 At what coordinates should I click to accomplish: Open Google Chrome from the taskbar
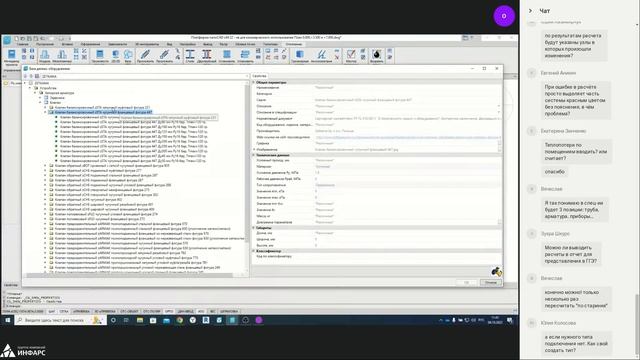[x=180, y=320]
